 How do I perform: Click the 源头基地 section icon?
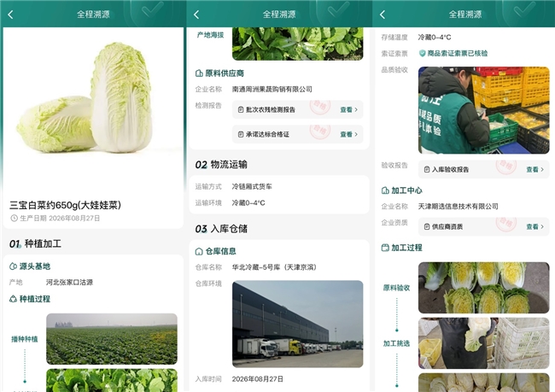13,266
